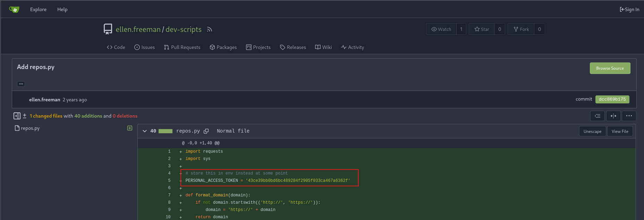Expand commit message ellipsis button
644x220 pixels.
(21, 84)
